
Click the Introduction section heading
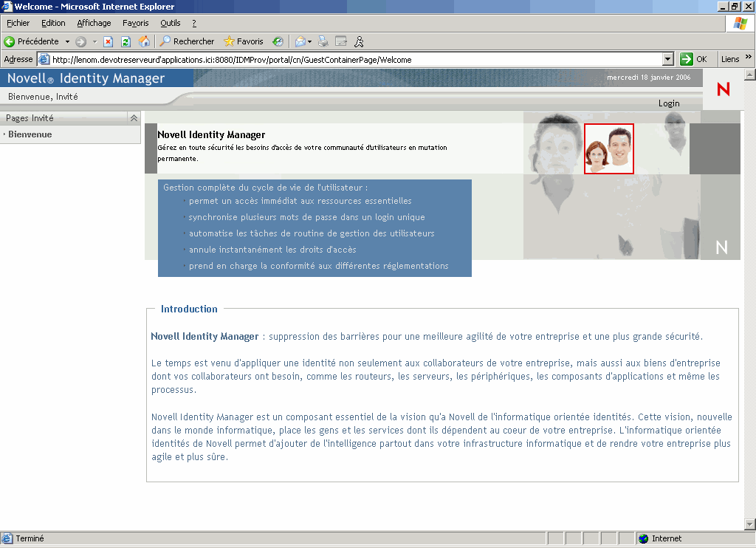click(189, 309)
